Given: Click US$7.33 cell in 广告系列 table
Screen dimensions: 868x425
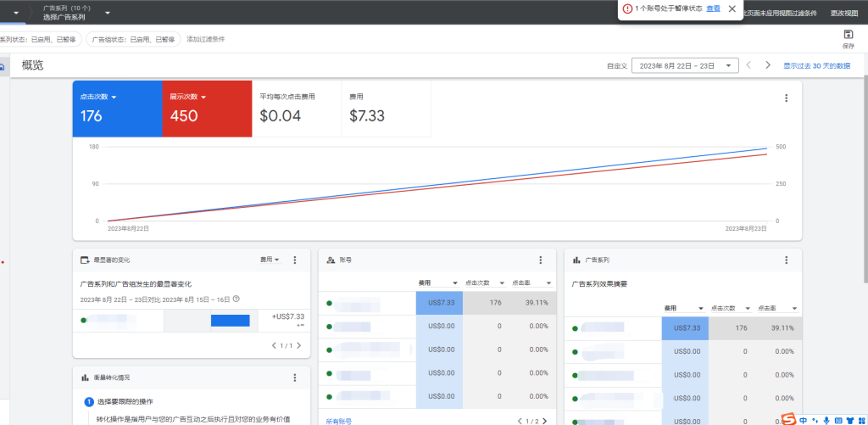Looking at the screenshot, I should [685, 328].
